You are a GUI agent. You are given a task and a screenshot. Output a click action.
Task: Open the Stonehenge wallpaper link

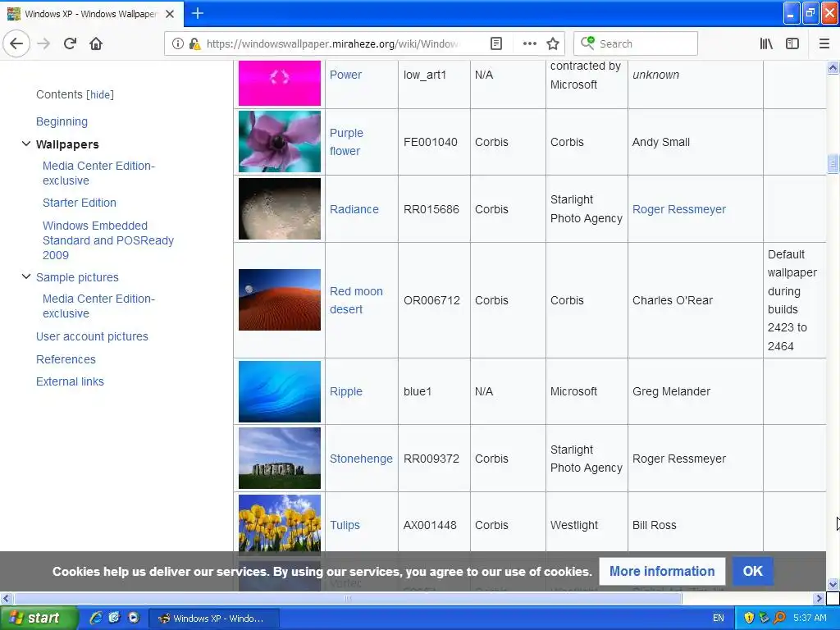tap(361, 459)
